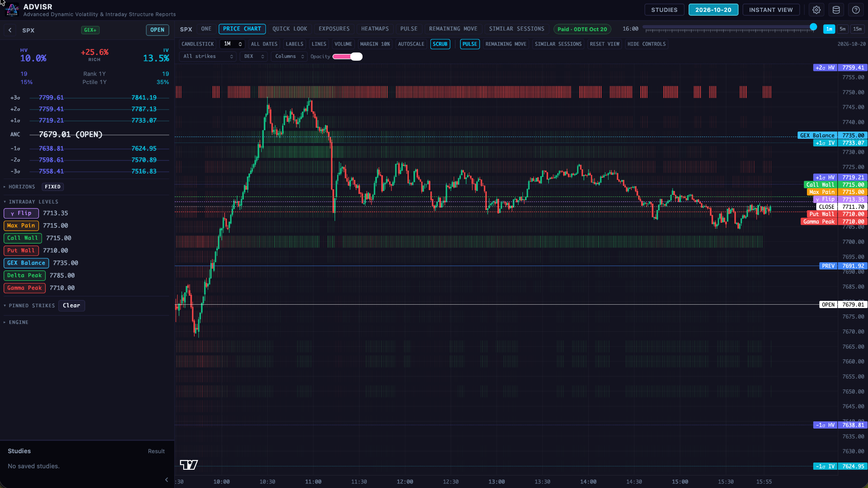Viewport: 868px width, 488px height.
Task: Toggle AUTOSCALE on the chart
Action: click(x=411, y=44)
